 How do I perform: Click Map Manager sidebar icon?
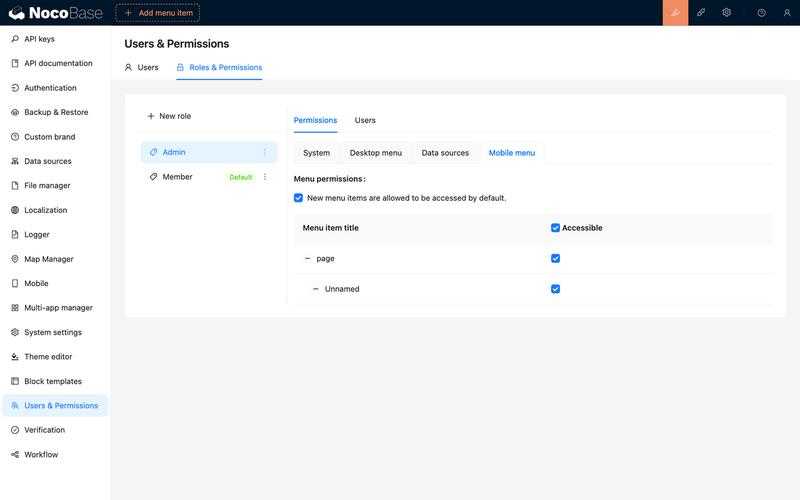coord(15,259)
